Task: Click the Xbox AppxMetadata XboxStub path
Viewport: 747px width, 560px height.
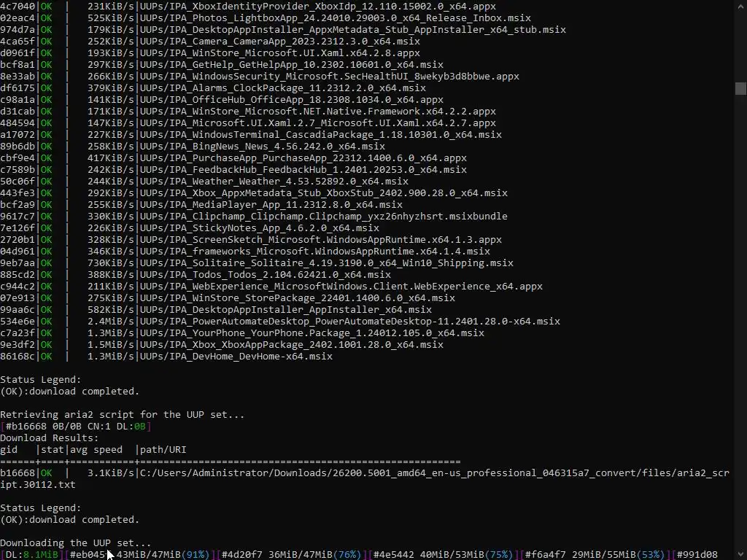Action: tap(324, 192)
